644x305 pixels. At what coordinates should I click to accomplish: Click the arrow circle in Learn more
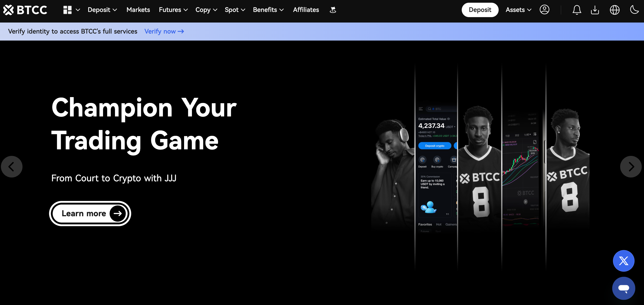click(117, 213)
